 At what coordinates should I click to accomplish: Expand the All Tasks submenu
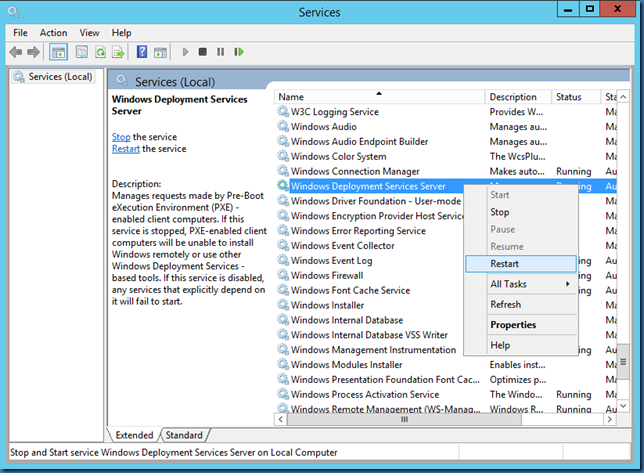(x=520, y=284)
